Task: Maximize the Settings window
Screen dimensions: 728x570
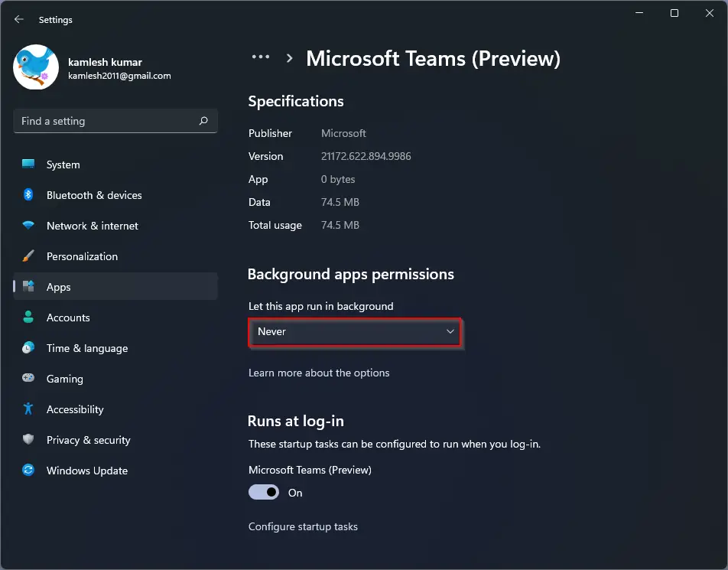Action: pyautogui.click(x=674, y=13)
